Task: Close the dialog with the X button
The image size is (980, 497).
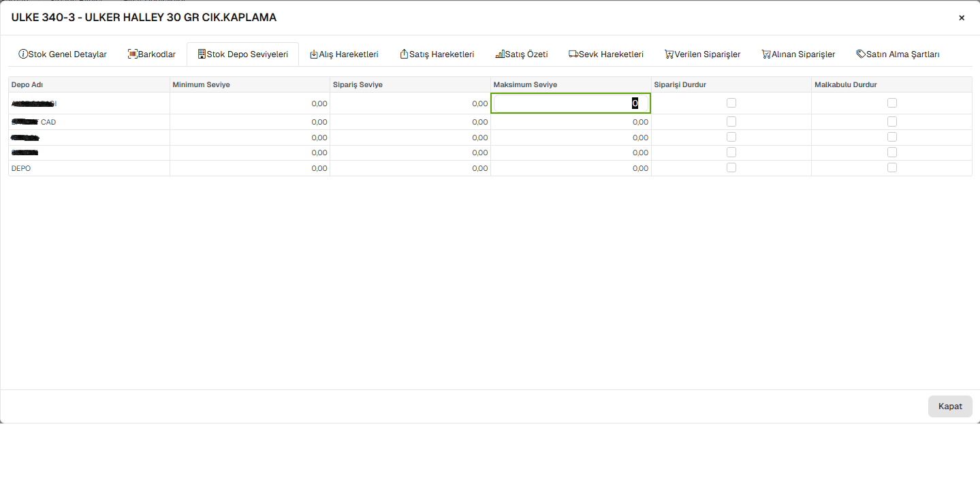Action: (962, 18)
